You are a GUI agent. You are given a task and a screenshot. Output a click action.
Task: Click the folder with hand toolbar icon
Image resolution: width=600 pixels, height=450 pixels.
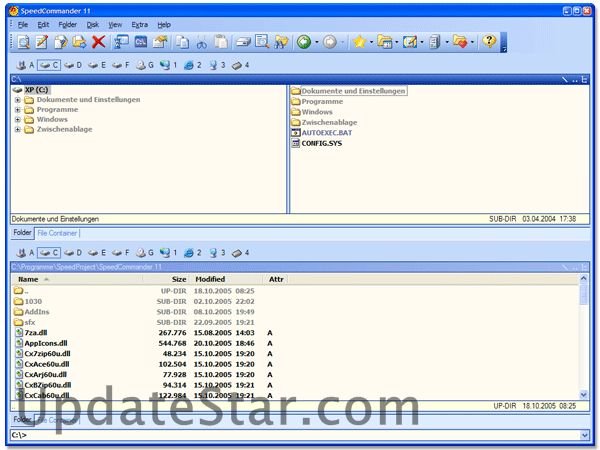coord(160,42)
